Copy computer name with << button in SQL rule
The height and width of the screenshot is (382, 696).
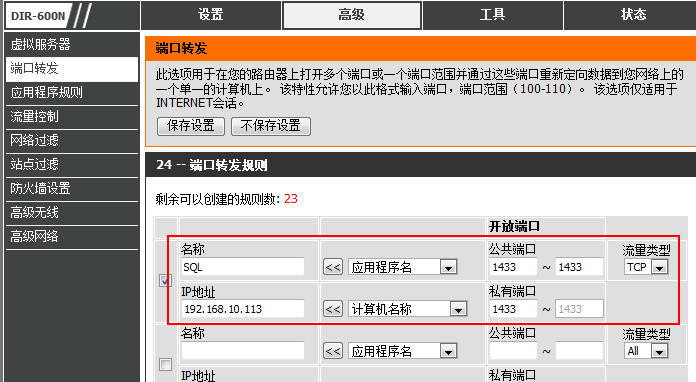coord(333,309)
